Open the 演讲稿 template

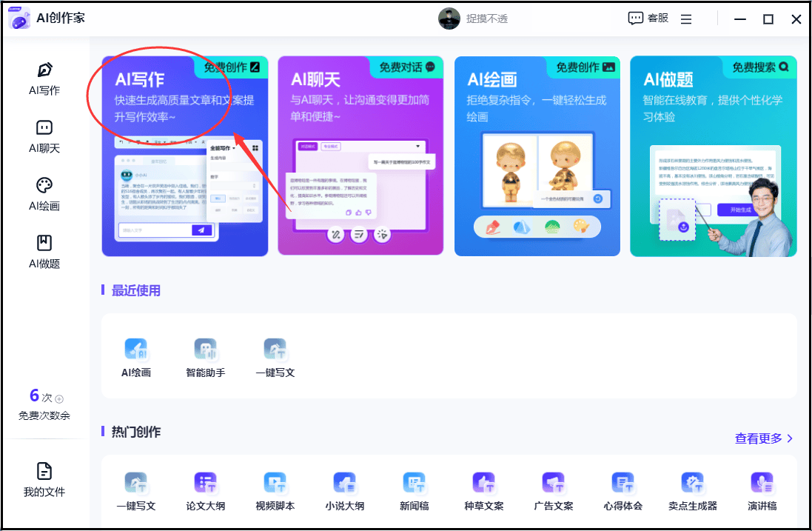(x=762, y=491)
